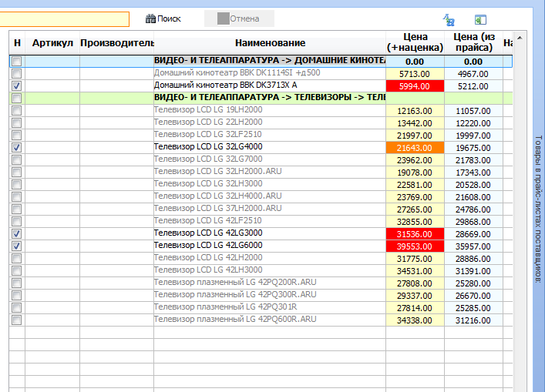
Task: Open the vertical tab Товары в прайс-листах поставщиков
Action: tap(538, 209)
